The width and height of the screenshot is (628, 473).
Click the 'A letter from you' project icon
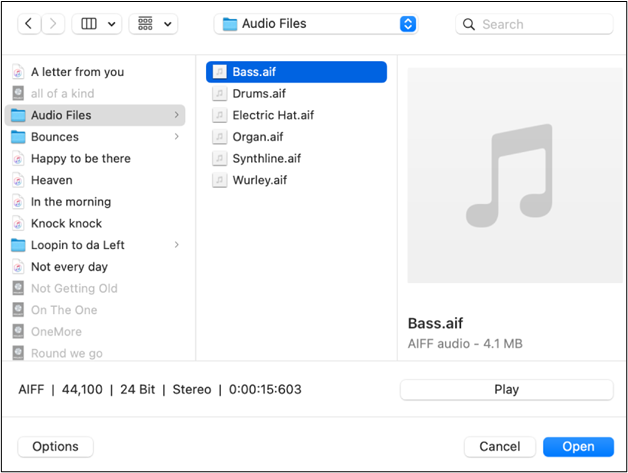pyautogui.click(x=18, y=72)
